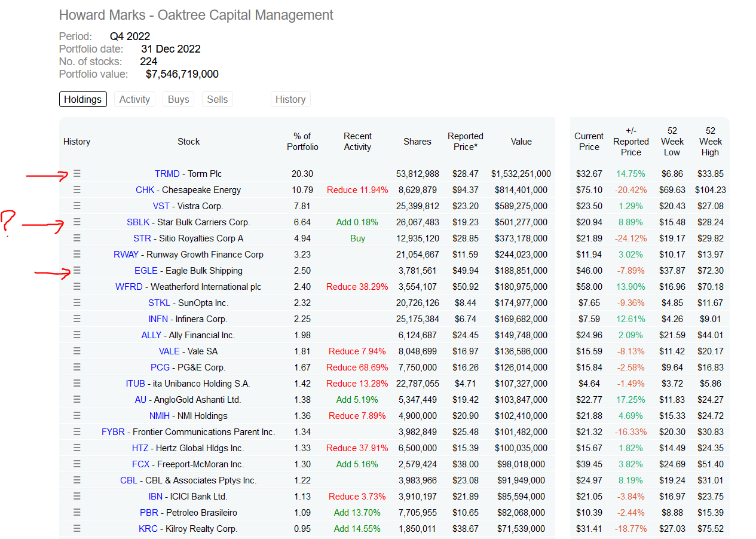Viewport: 756px width, 539px height.
Task: Sort by the Shares column header
Action: coord(417,142)
